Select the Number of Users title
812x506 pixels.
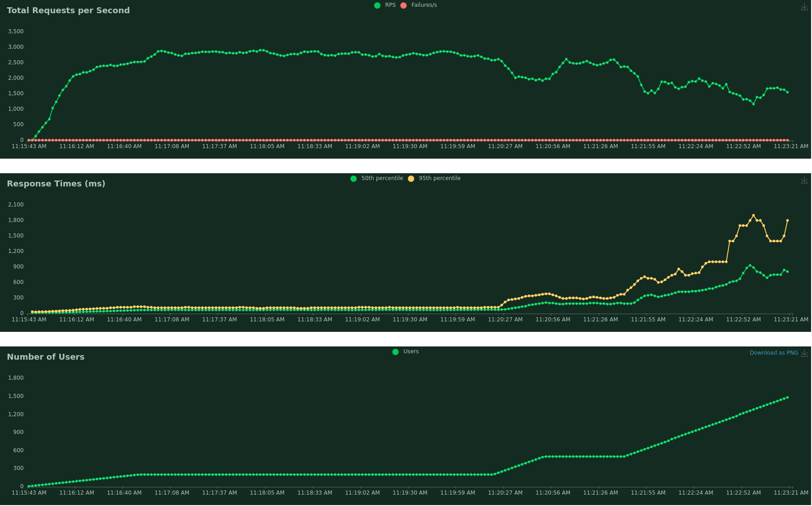pos(46,357)
